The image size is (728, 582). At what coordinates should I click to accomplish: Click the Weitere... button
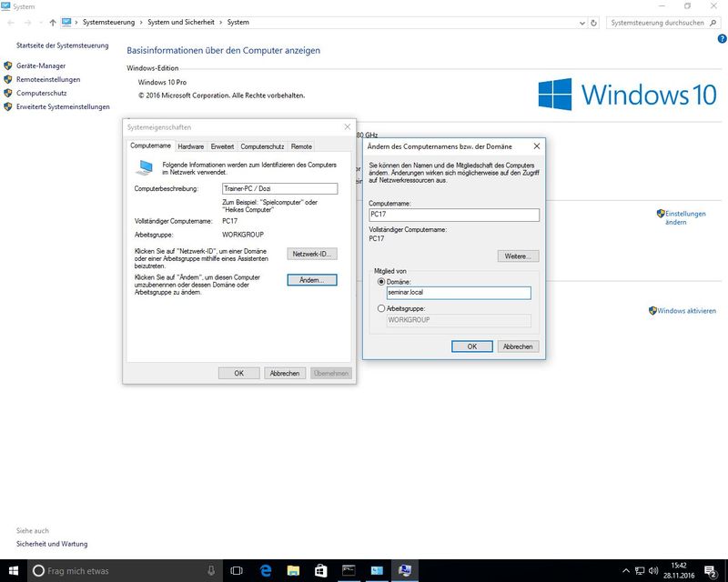pyautogui.click(x=518, y=256)
